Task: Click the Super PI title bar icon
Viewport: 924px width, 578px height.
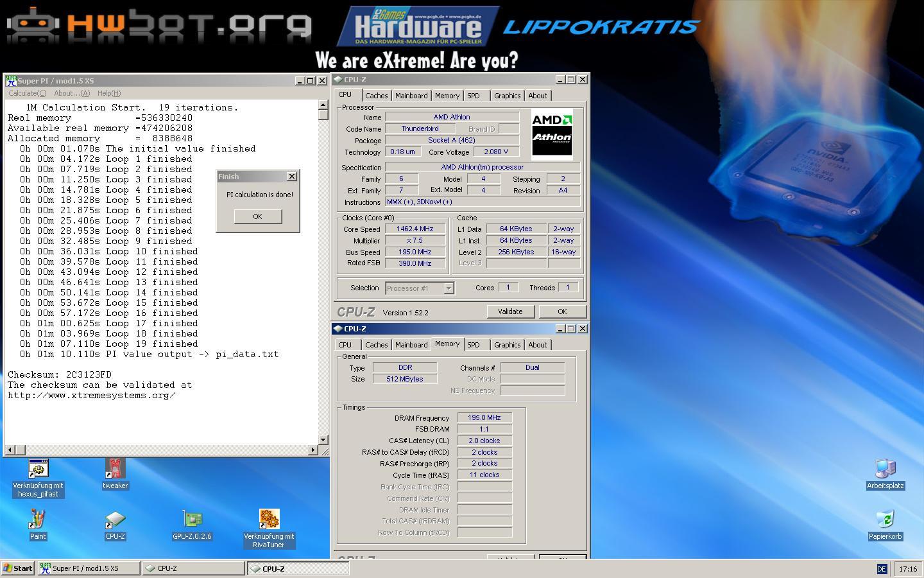Action: (11, 80)
